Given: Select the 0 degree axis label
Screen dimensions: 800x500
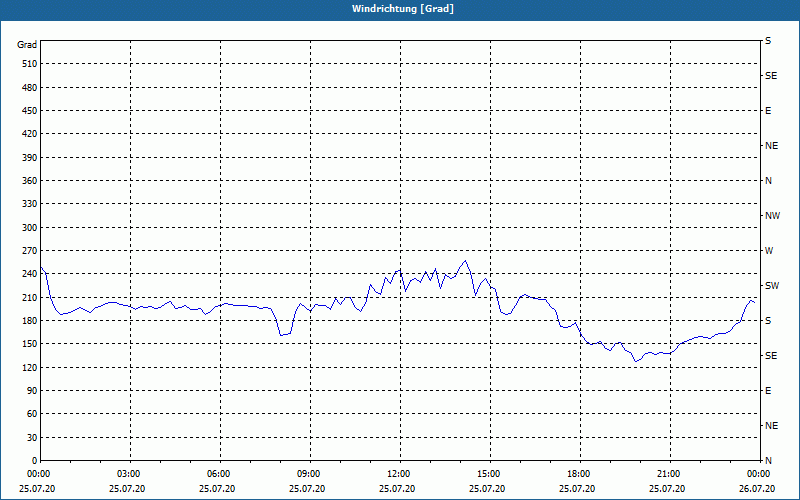Looking at the screenshot, I should pos(35,460).
